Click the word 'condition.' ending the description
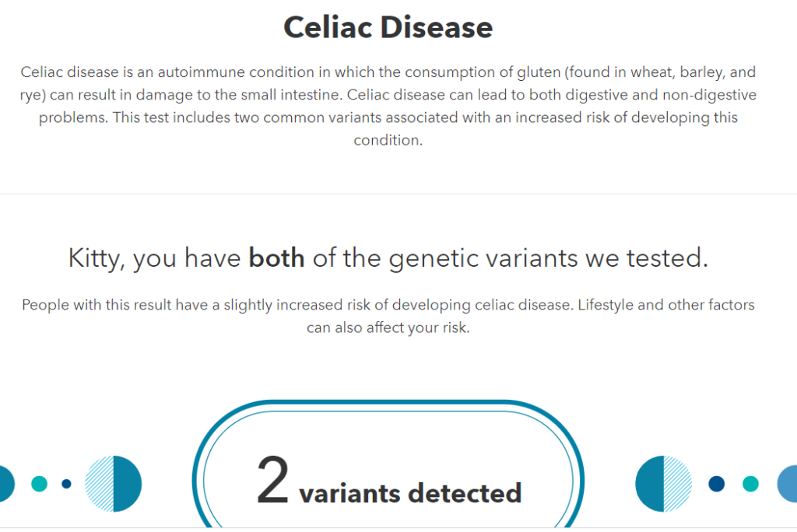Screen dimensions: 797x532 [x=388, y=140]
